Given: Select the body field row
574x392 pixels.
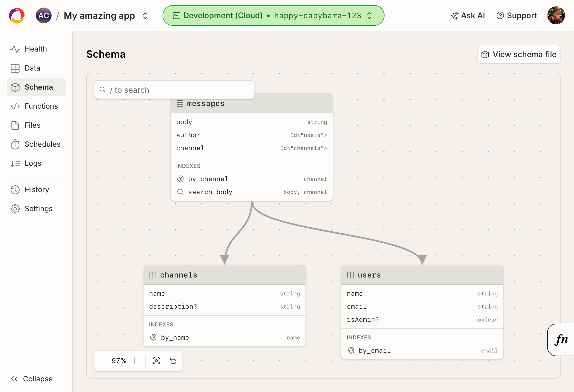Looking at the screenshot, I should click(252, 122).
